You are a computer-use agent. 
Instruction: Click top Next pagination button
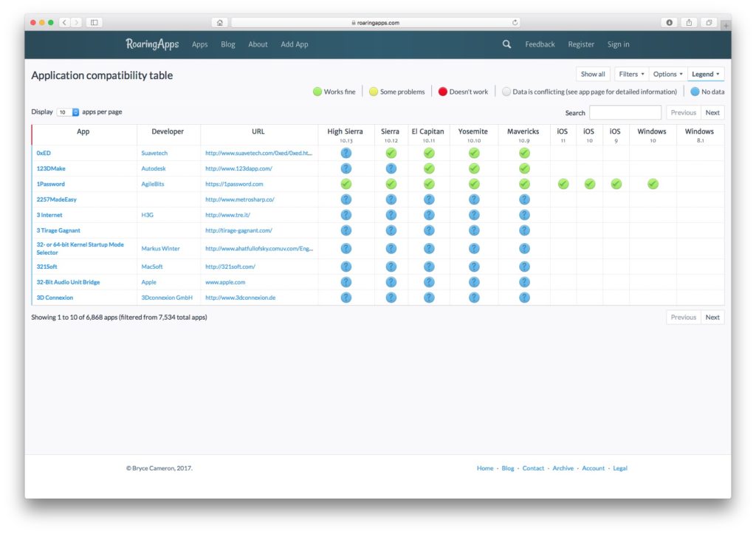coord(712,112)
